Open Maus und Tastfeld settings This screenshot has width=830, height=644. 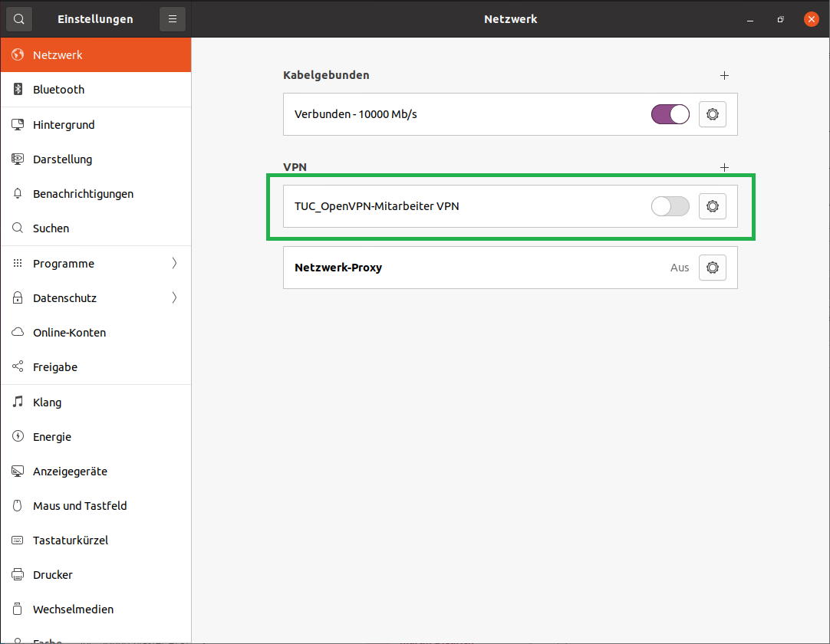click(80, 506)
